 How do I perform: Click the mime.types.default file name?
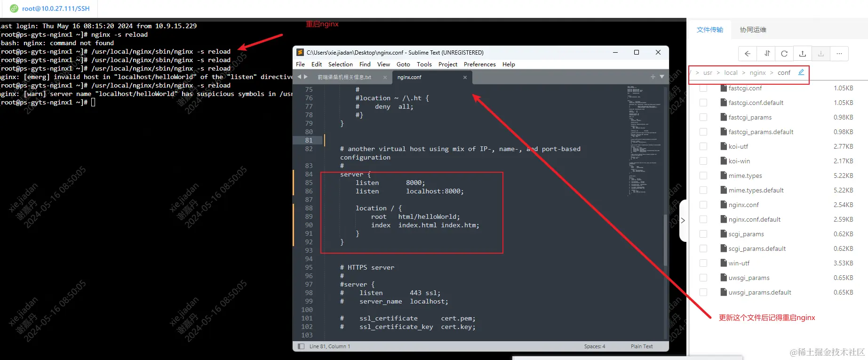(756, 190)
